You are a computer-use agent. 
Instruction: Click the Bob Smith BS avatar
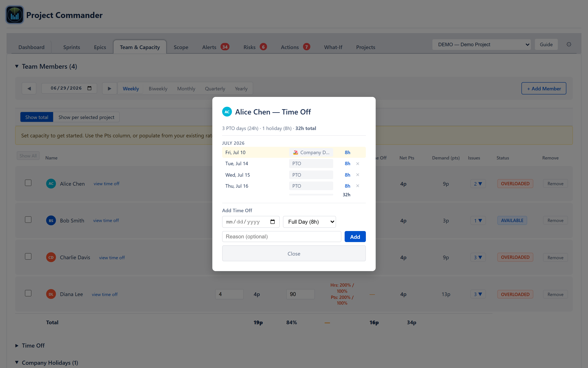coord(51,221)
